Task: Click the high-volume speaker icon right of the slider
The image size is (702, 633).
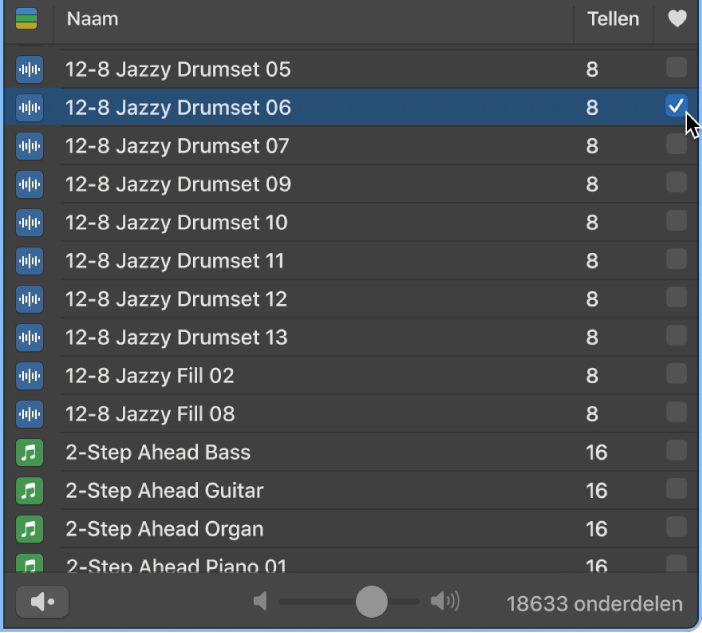Action: 445,601
